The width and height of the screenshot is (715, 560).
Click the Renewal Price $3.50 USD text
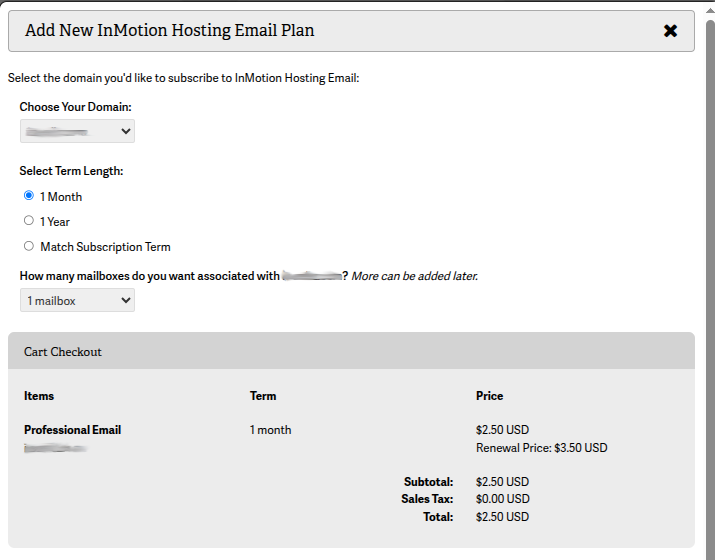pos(541,448)
